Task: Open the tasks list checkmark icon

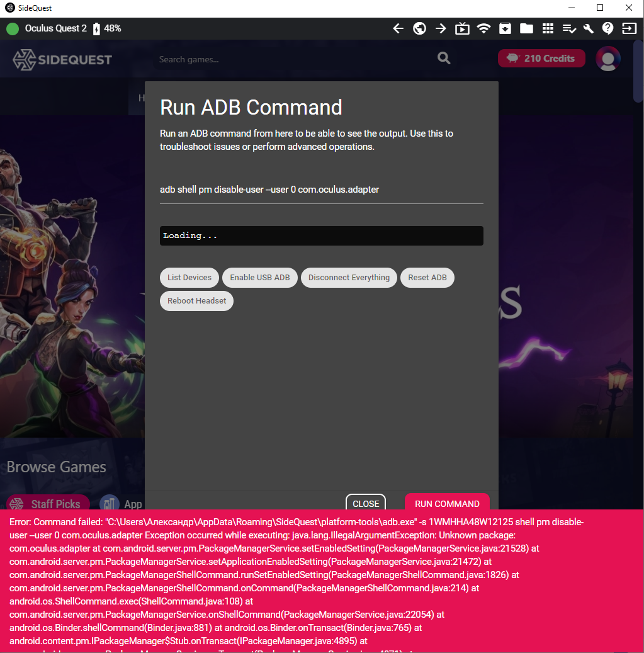Action: 569,28
